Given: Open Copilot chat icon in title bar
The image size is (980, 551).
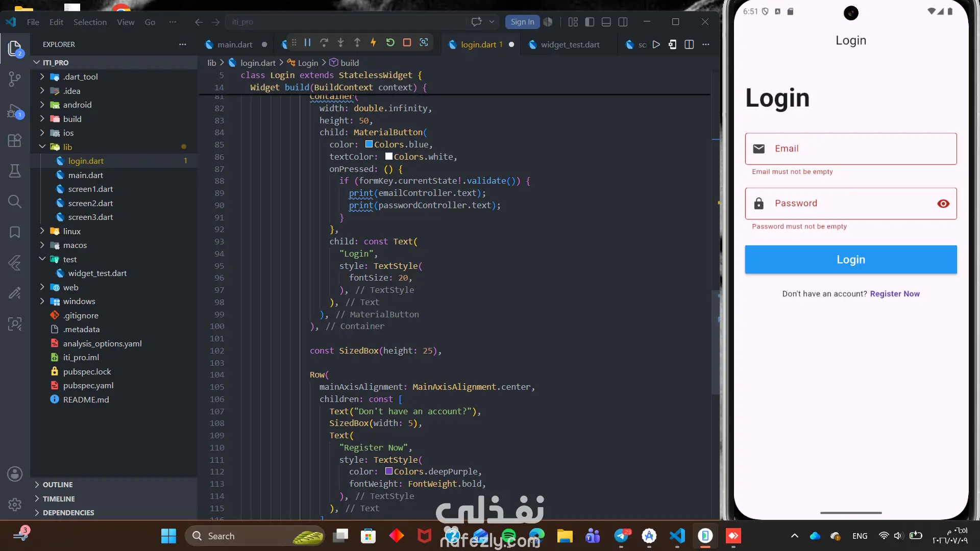Looking at the screenshot, I should tap(477, 22).
